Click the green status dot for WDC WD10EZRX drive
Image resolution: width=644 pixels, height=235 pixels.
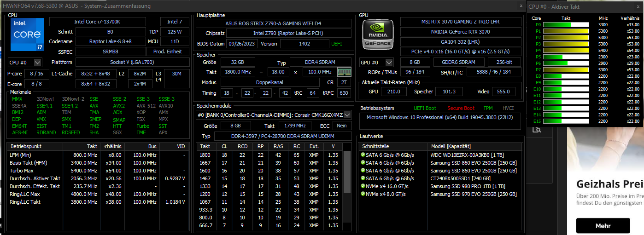363,155
